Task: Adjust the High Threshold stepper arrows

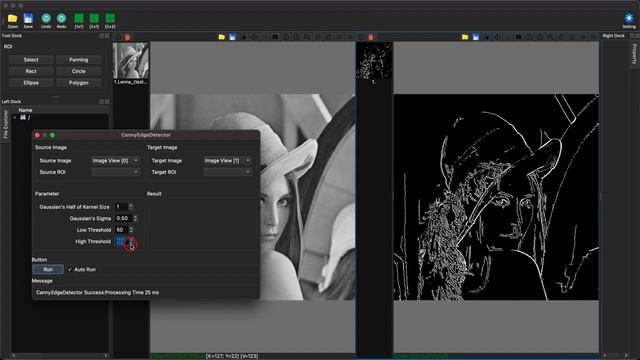Action: [131, 242]
